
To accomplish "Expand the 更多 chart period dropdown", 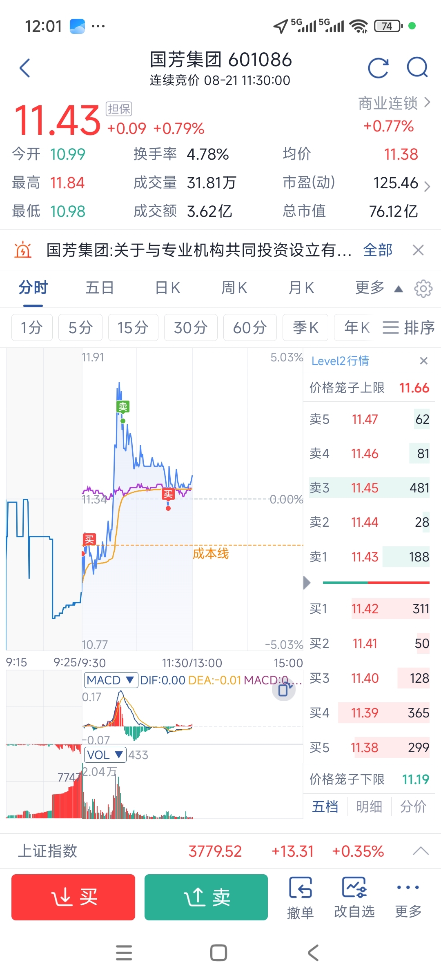I will [x=379, y=288].
